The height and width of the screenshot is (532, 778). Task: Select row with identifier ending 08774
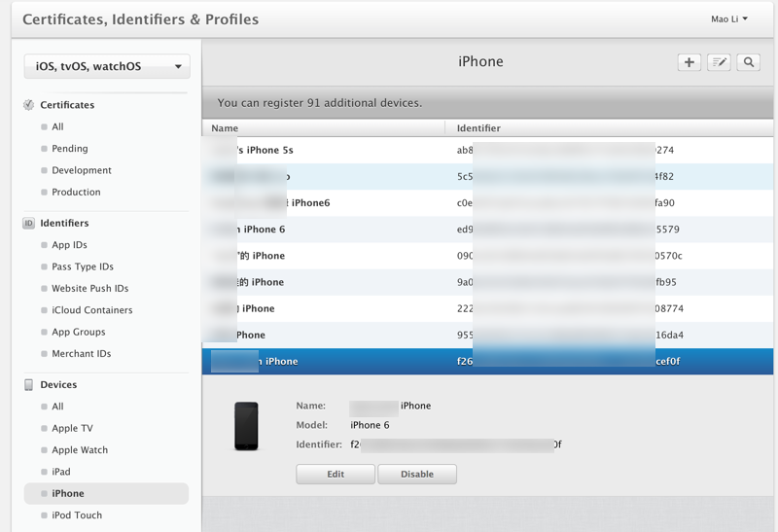[x=487, y=308]
